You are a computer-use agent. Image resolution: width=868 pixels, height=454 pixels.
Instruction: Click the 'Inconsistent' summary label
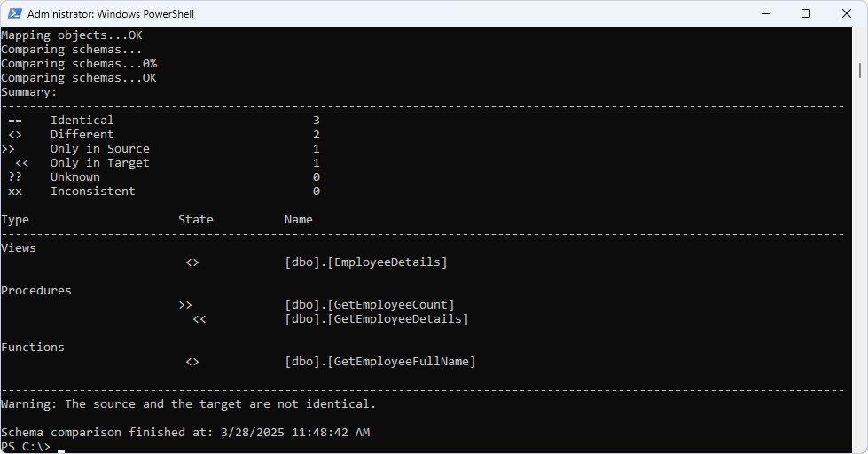click(93, 191)
